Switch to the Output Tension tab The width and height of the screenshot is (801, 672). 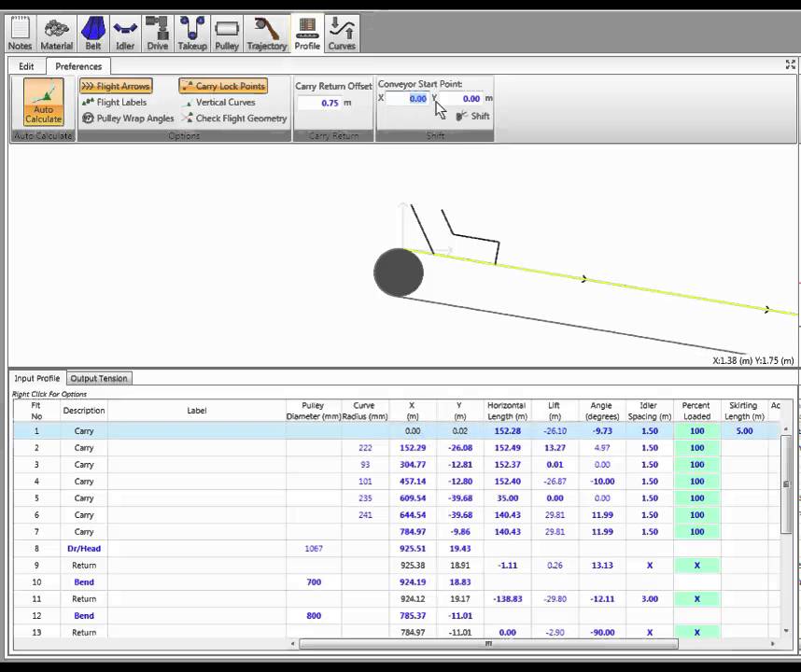99,378
